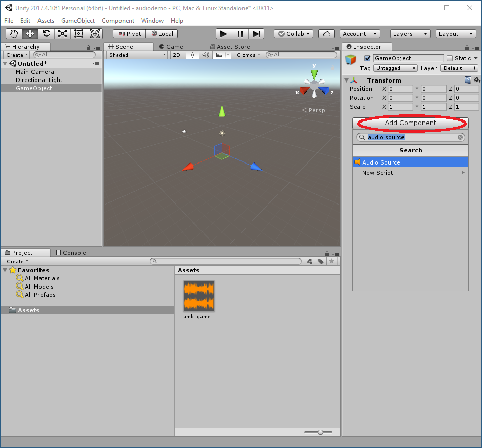The image size is (482, 448).
Task: Select the Rect Transform tool
Action: 78,34
